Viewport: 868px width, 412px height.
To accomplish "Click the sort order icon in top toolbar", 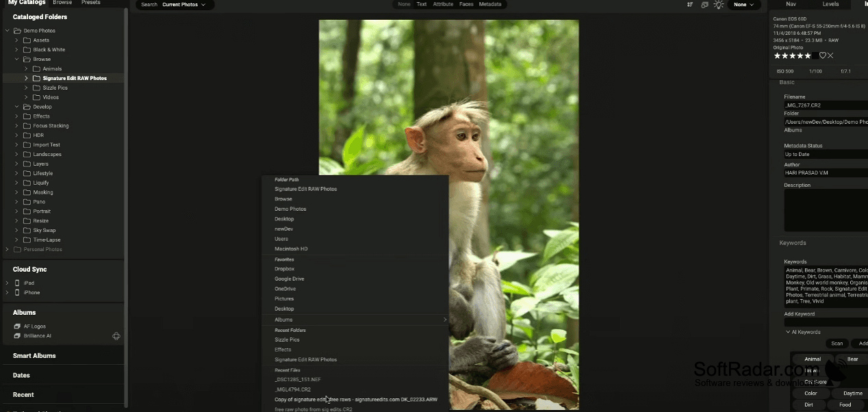I will tap(690, 5).
